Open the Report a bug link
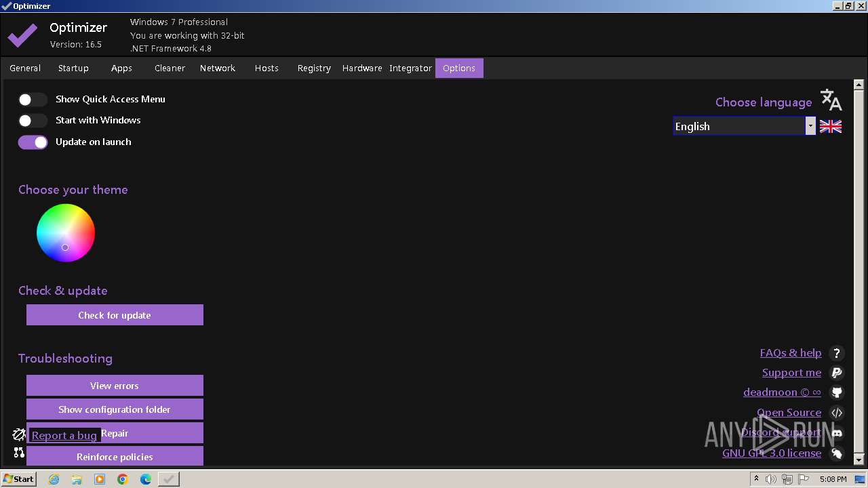Screen dimensions: 868x488 tap(64, 435)
